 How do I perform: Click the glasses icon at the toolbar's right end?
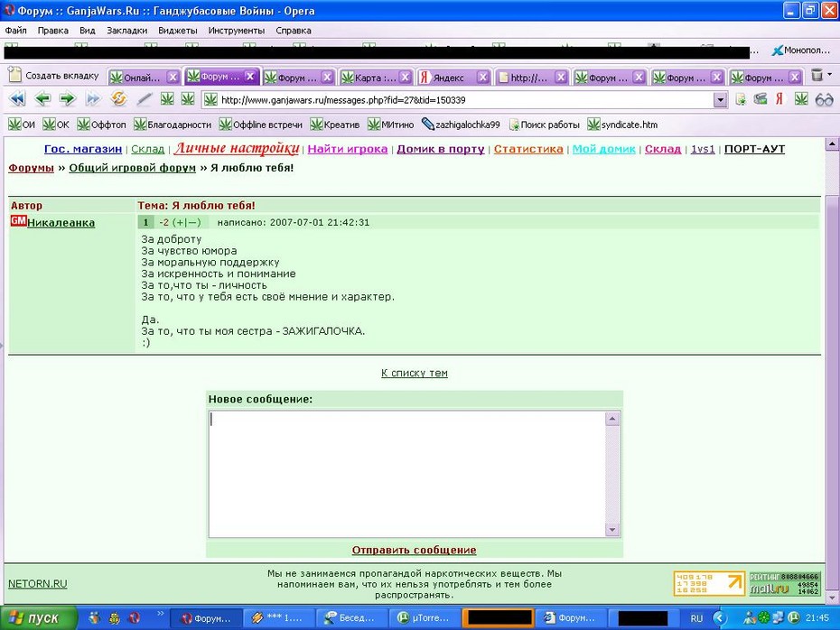[x=824, y=99]
